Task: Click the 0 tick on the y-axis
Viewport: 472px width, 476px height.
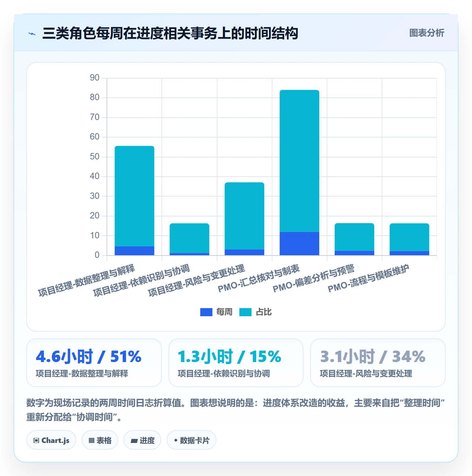Action: [x=97, y=255]
